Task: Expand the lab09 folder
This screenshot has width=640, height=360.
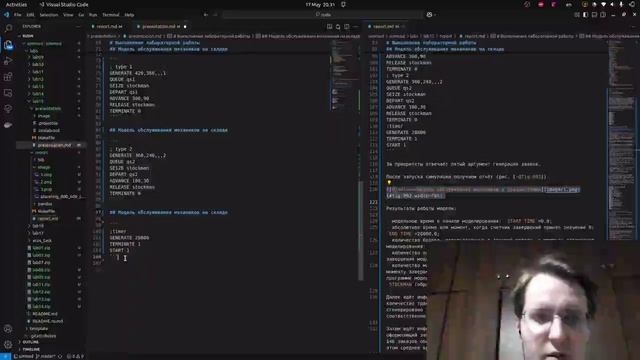Action: (x=38, y=57)
